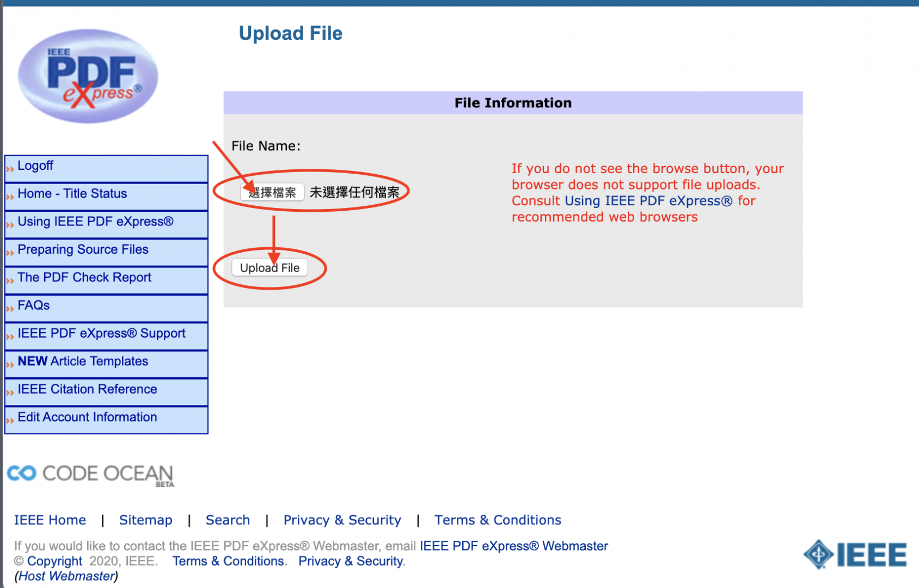
Task: Click the Copyright link
Action: (54, 561)
